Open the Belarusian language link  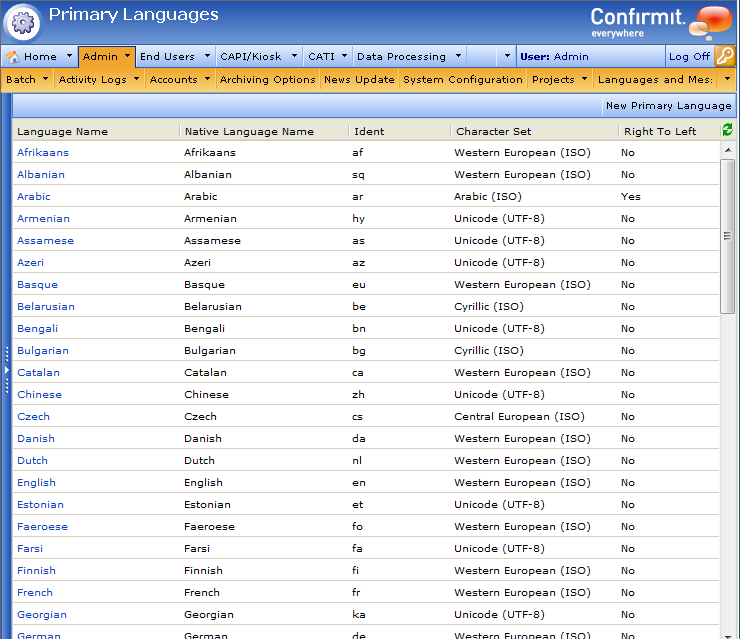(46, 306)
